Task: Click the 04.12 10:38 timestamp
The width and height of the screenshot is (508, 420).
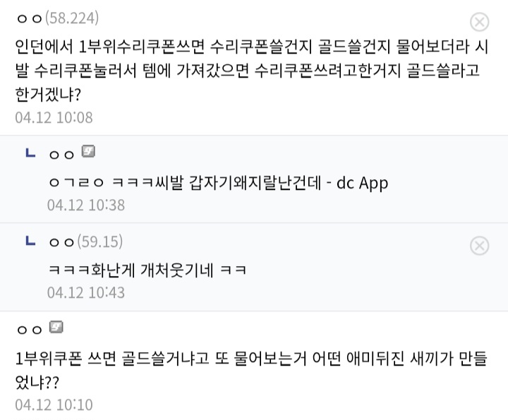Action: 85,205
